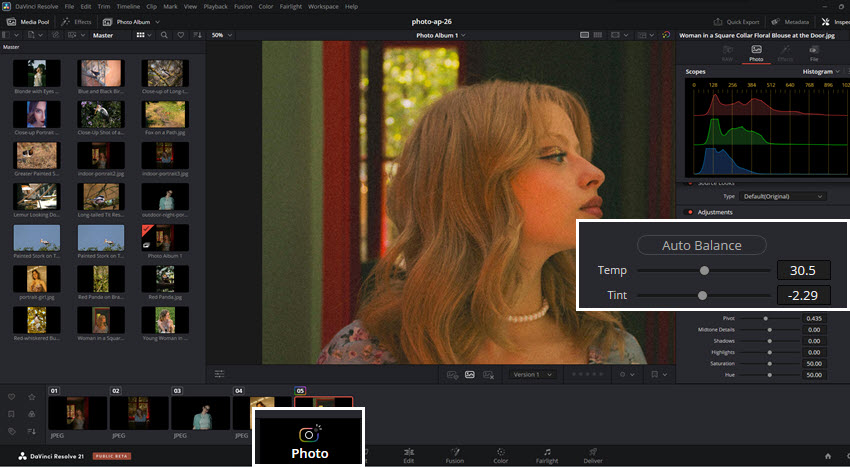850x467 pixels.
Task: Open the Media Pool panel
Action: click(x=28, y=22)
